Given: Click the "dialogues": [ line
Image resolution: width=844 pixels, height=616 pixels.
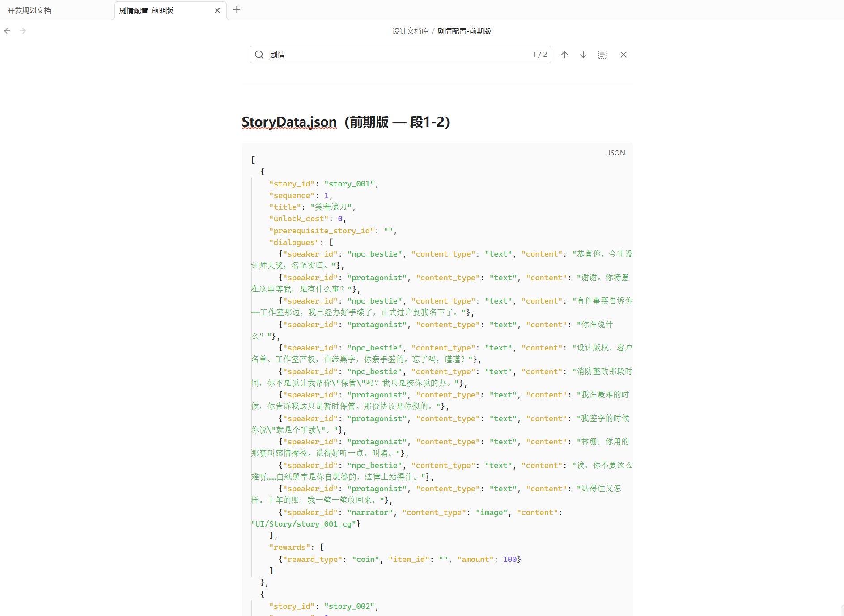Looking at the screenshot, I should pos(301,242).
